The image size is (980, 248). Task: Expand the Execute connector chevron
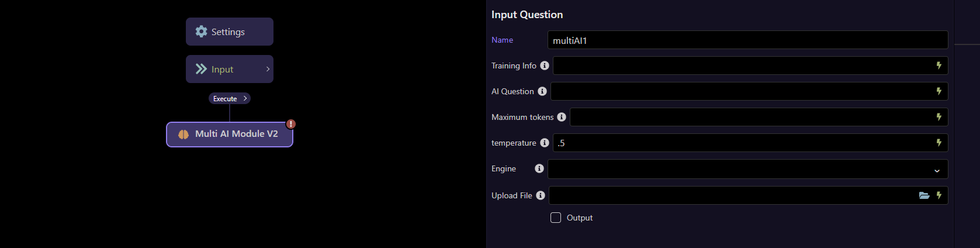point(245,98)
